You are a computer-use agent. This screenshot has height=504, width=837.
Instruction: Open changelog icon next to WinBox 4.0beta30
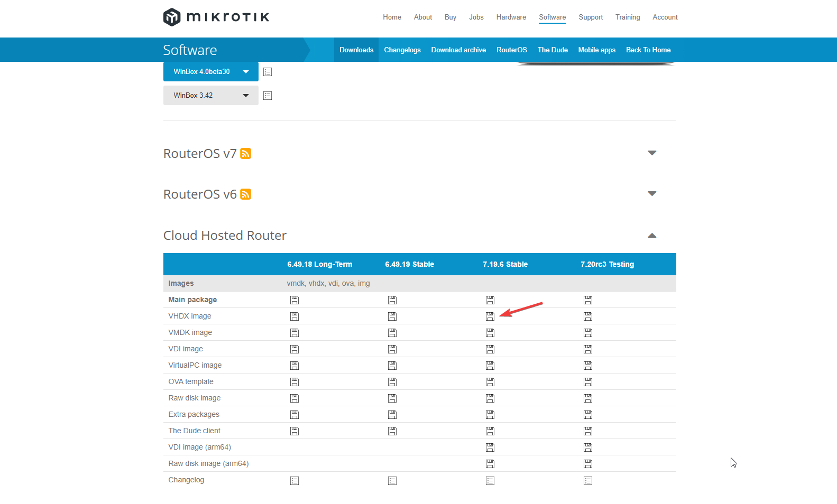click(268, 72)
